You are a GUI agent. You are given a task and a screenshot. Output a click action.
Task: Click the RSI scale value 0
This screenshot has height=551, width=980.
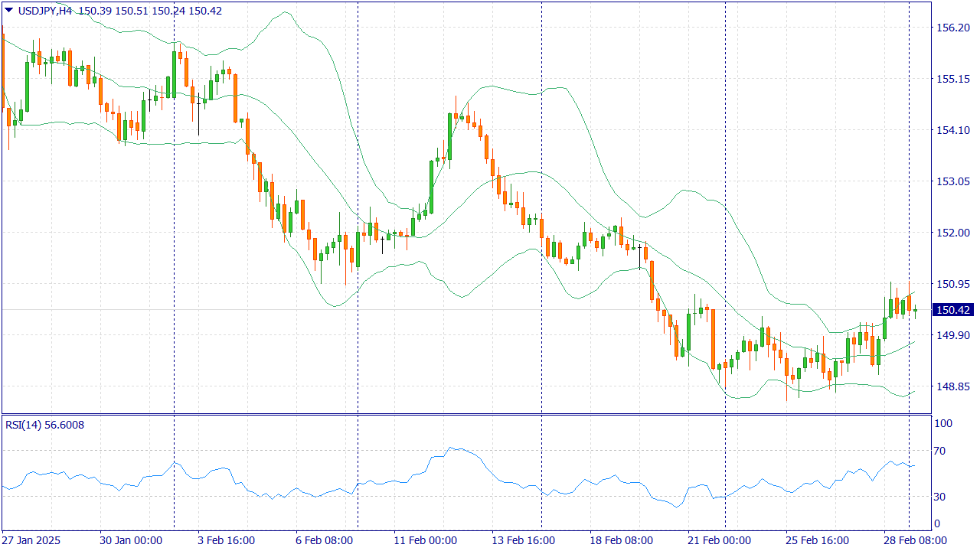pos(939,524)
